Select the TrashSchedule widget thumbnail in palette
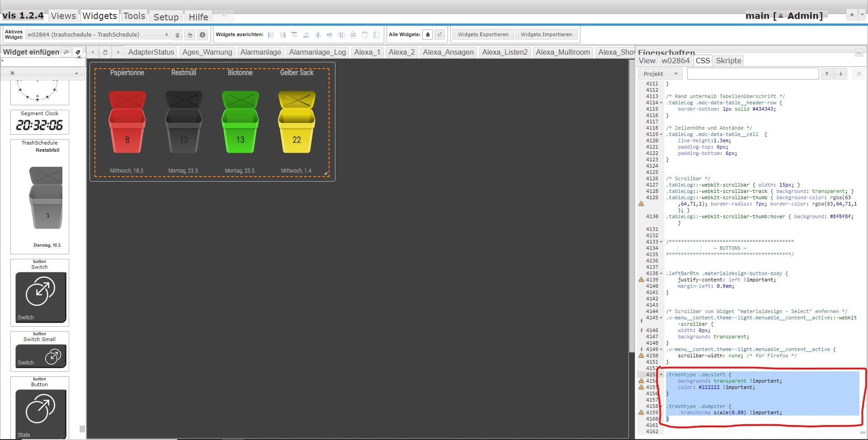The width and height of the screenshot is (868, 440). (x=40, y=197)
